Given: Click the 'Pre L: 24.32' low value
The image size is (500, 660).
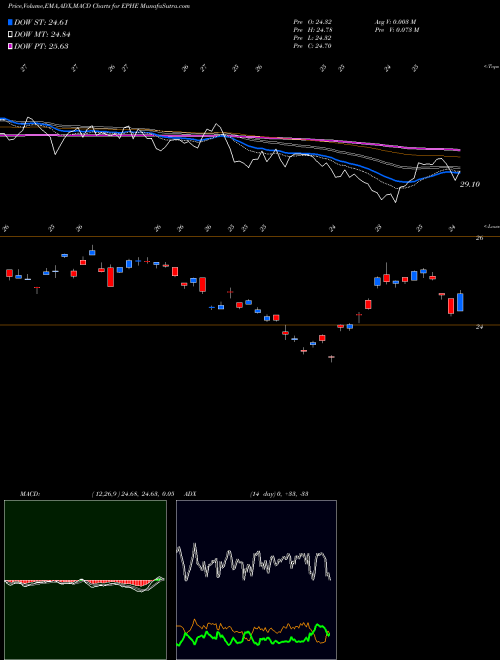Looking at the screenshot, I should pyautogui.click(x=313, y=38).
